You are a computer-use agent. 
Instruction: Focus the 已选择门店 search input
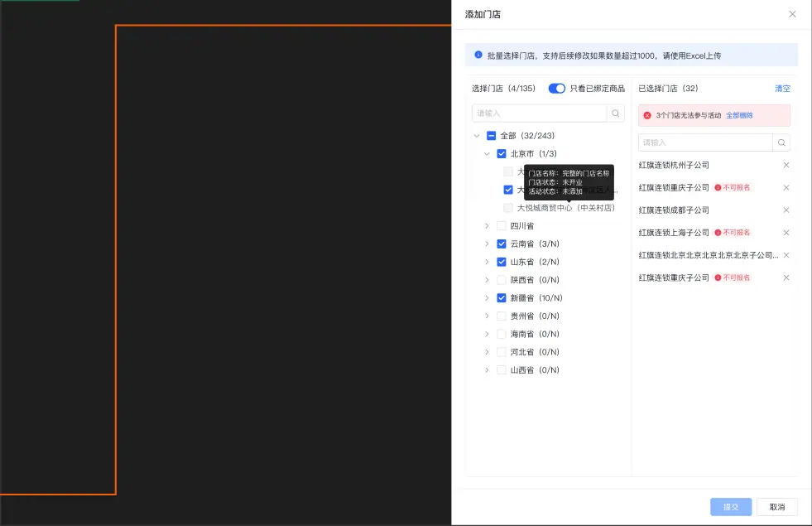click(705, 142)
